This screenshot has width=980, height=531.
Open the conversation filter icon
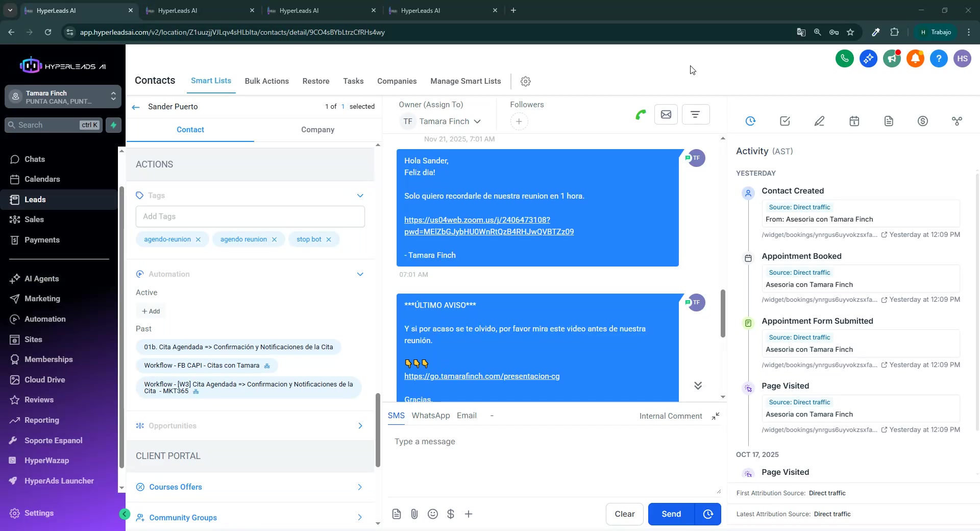pyautogui.click(x=695, y=114)
